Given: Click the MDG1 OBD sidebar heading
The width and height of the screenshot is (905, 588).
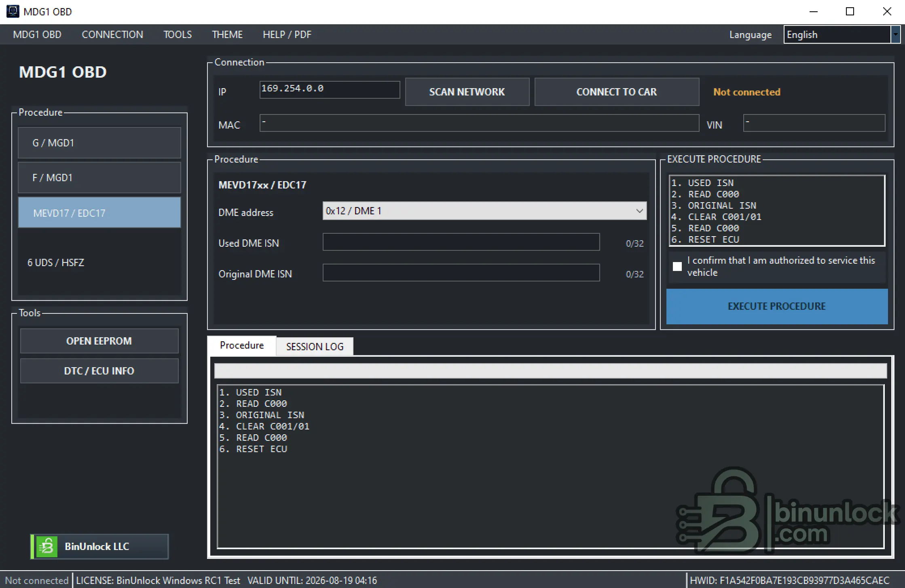Looking at the screenshot, I should (63, 72).
